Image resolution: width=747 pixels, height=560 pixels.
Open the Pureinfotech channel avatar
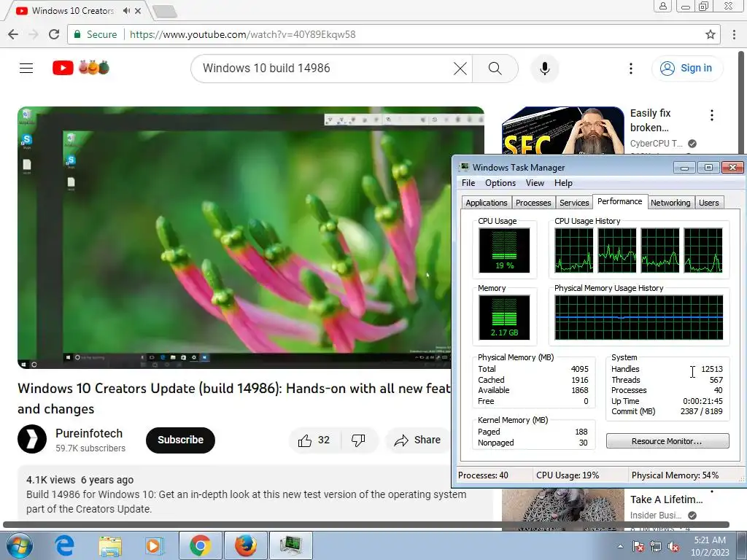(x=32, y=439)
